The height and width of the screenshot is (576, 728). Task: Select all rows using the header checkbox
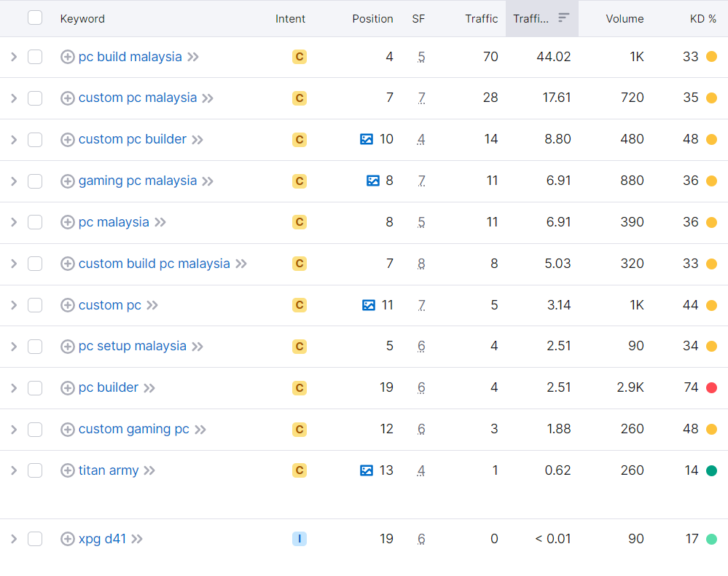(34, 18)
